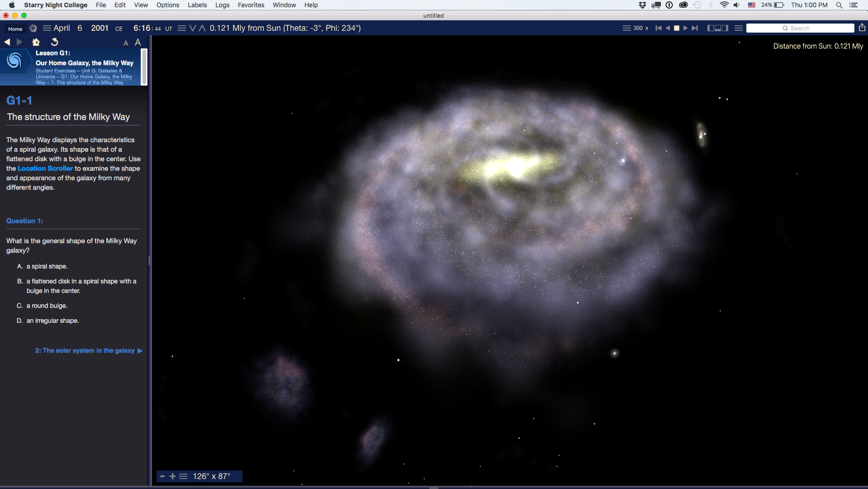Screen dimensions: 868x489
Task: Click the home icon in lesson panel
Action: [36, 42]
